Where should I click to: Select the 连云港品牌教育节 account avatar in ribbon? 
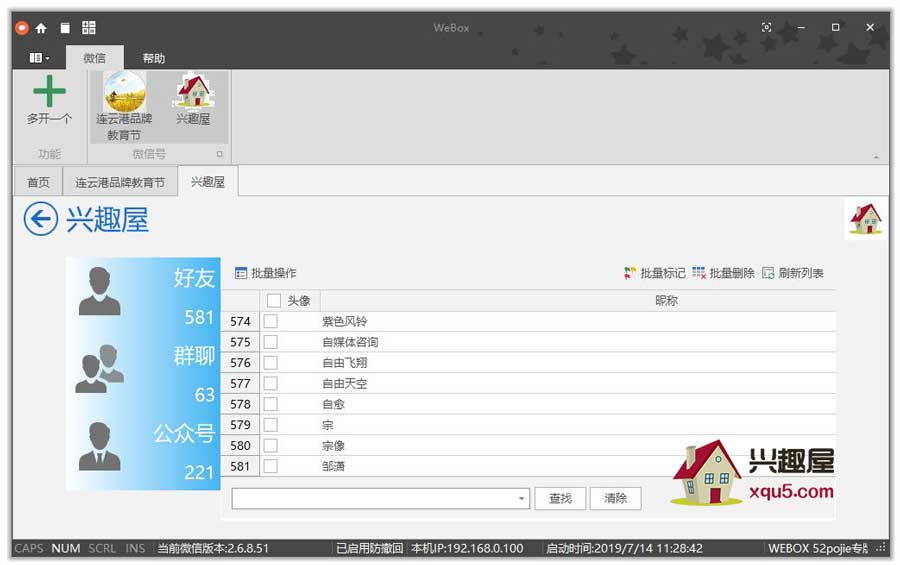[124, 92]
